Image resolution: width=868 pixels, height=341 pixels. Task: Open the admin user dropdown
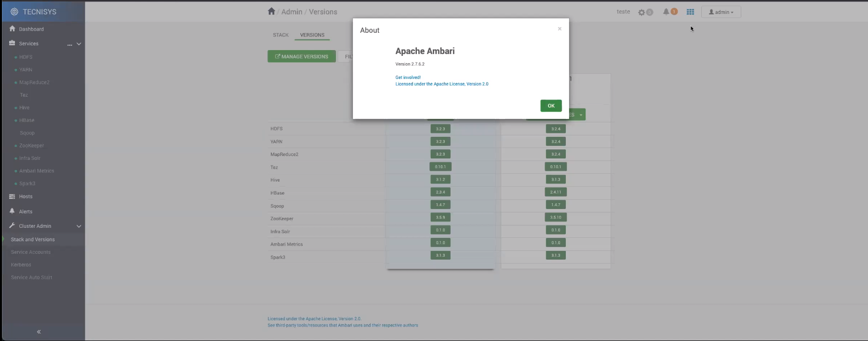[721, 12]
